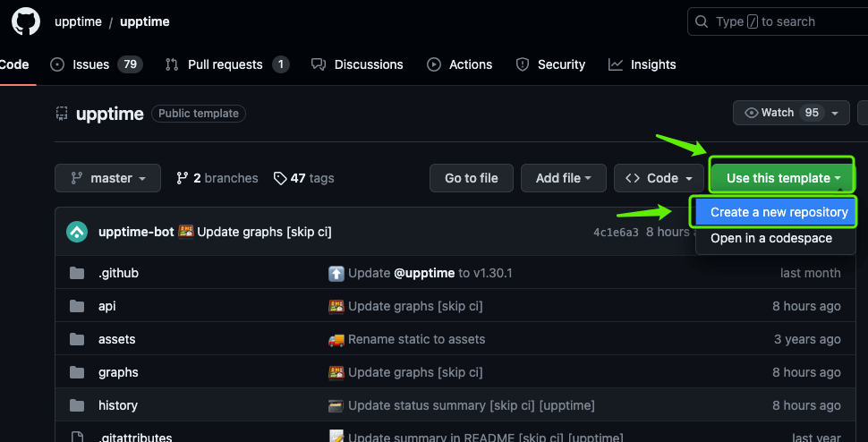Expand the Code dropdown button
The width and height of the screenshot is (868, 442).
(659, 178)
